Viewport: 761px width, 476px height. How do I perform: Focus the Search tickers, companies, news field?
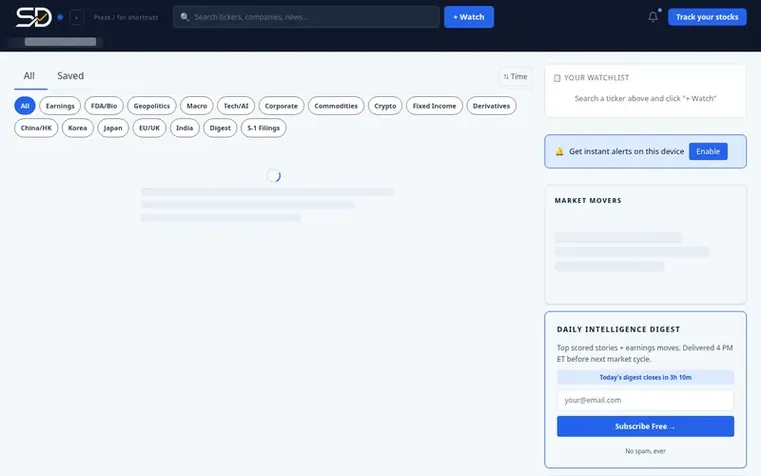point(306,17)
